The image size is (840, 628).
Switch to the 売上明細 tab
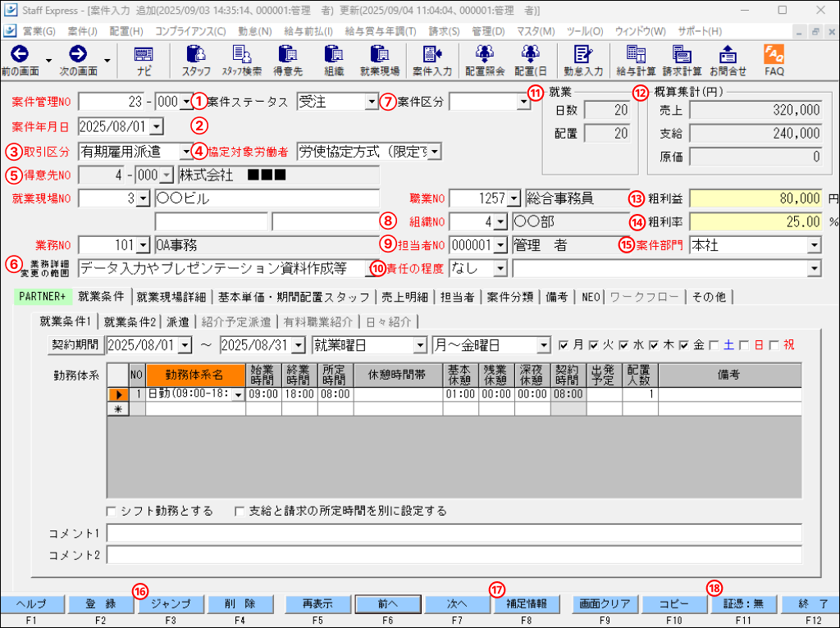coord(405,297)
